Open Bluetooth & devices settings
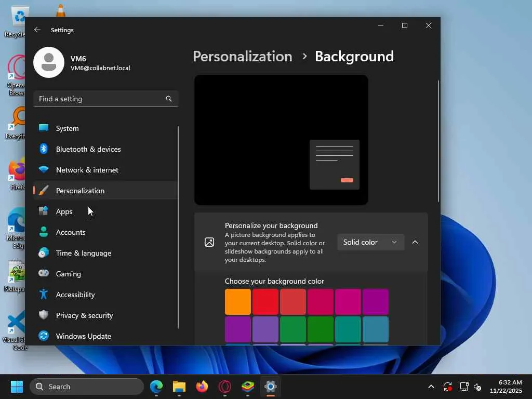Screen dimensions: 532x399 point(88,149)
